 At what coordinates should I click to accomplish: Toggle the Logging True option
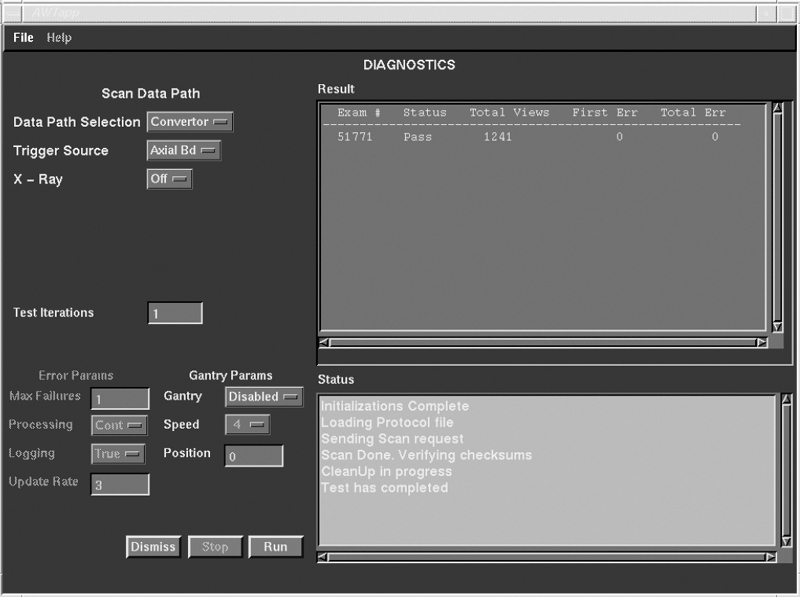click(119, 454)
